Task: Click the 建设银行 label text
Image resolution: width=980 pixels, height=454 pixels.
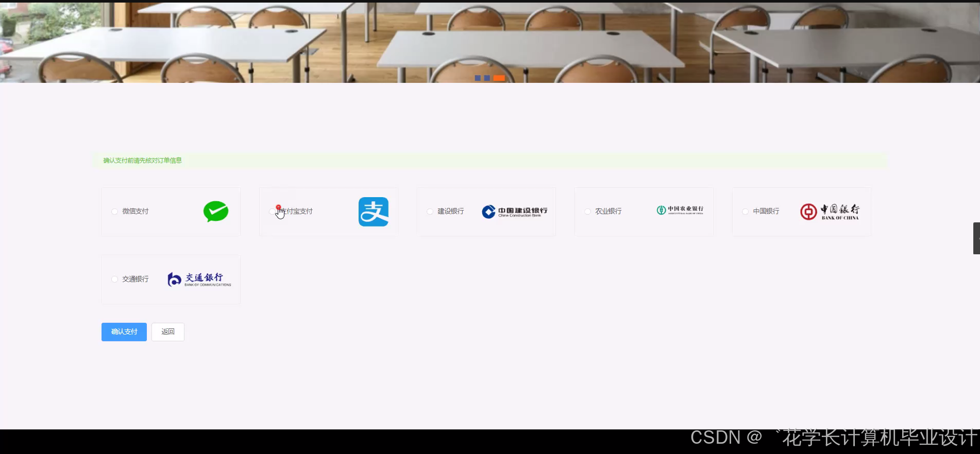Action: click(x=451, y=212)
